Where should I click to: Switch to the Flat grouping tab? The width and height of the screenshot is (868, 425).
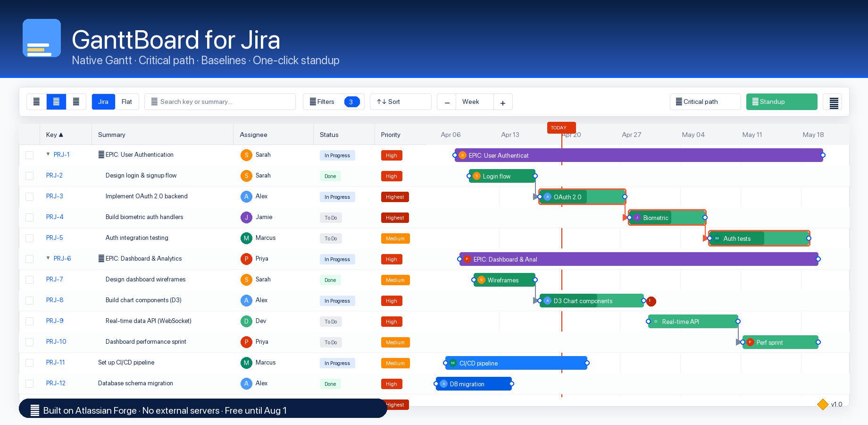pos(127,102)
